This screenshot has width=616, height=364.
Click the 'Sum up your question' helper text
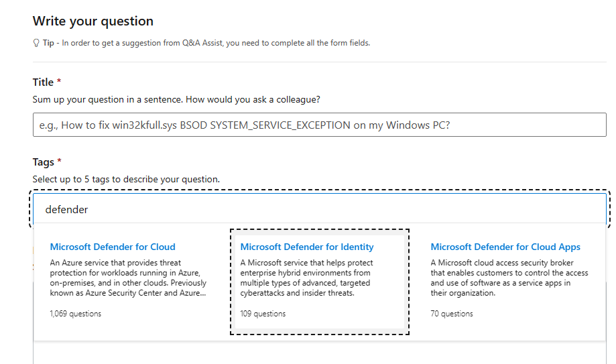pyautogui.click(x=176, y=99)
